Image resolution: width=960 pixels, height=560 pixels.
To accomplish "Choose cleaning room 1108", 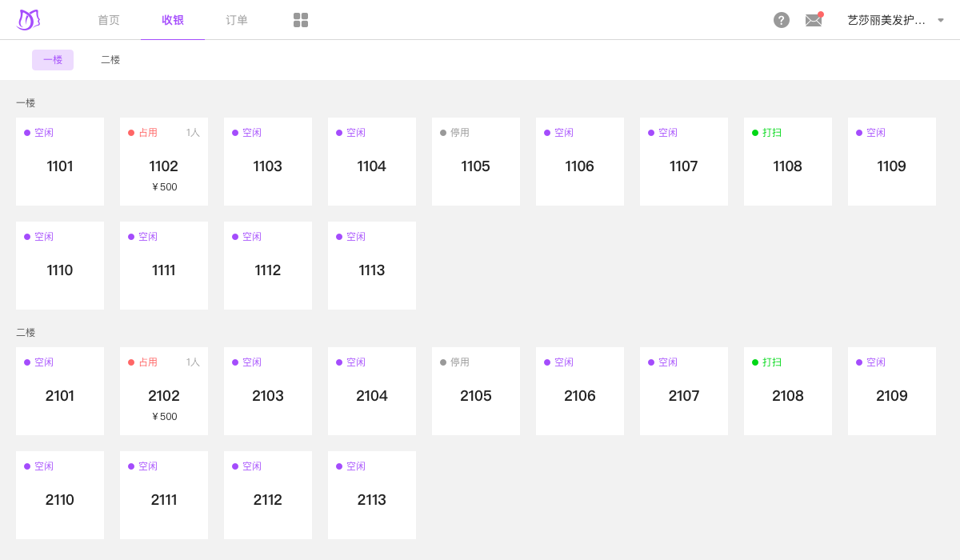I will click(x=788, y=166).
